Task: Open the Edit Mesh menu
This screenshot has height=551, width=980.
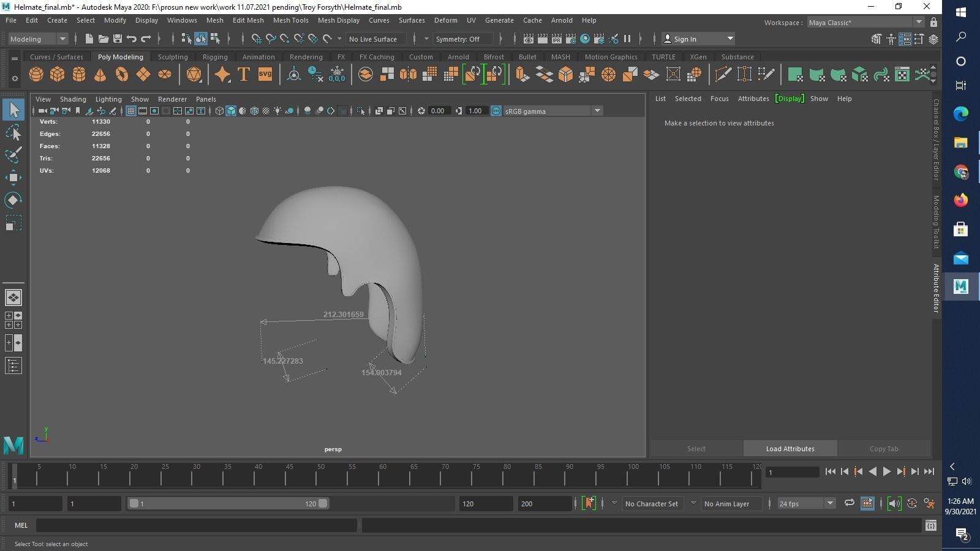Action: click(248, 20)
